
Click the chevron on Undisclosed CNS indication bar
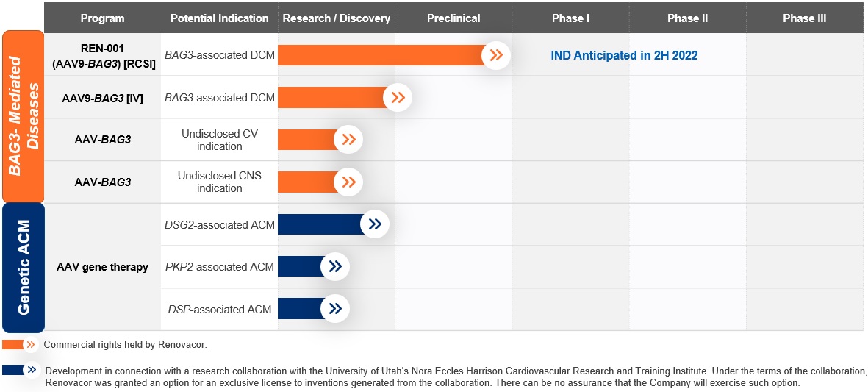click(348, 182)
